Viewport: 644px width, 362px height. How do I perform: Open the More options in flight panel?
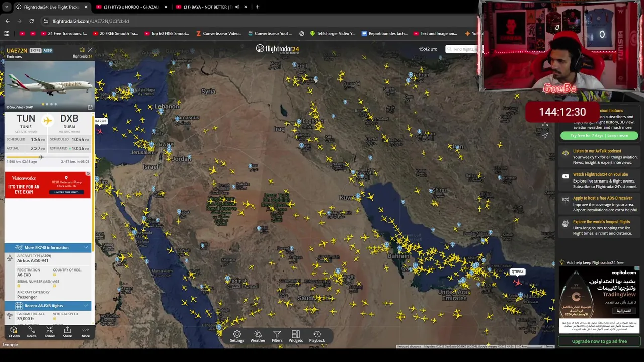click(x=86, y=332)
